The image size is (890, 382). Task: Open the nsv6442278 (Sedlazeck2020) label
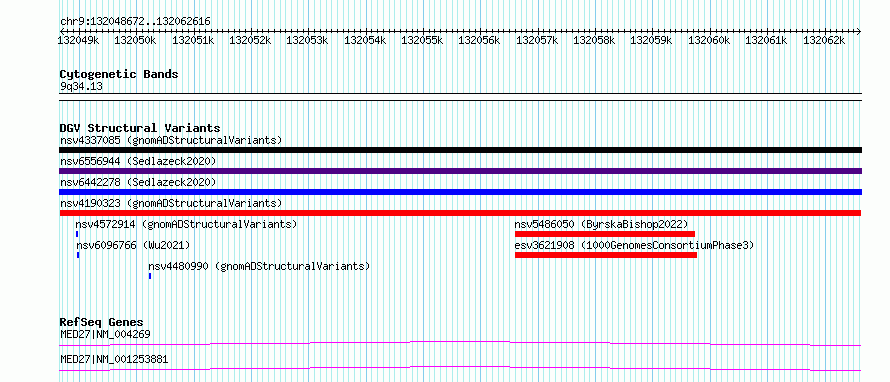(138, 182)
